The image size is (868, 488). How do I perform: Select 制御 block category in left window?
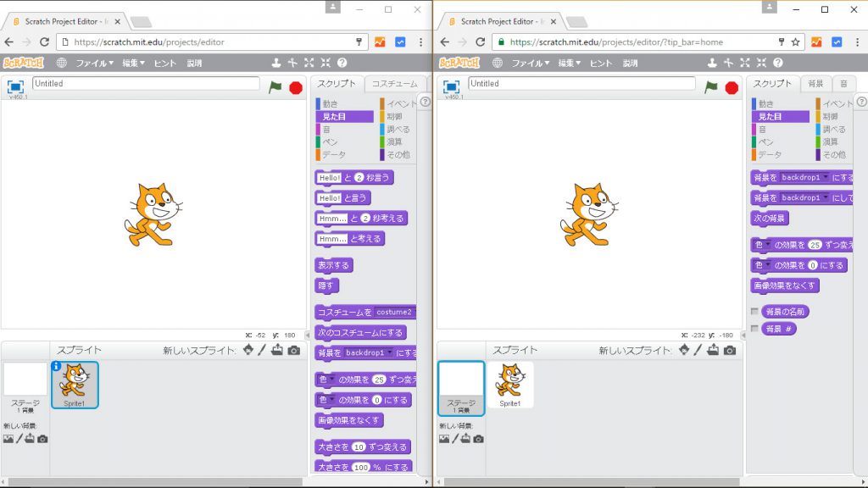[x=394, y=117]
